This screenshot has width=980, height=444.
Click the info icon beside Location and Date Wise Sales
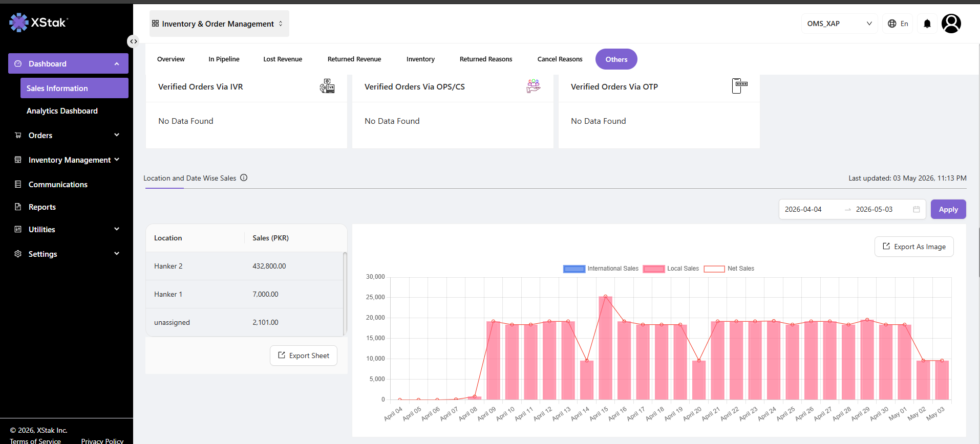click(x=244, y=178)
